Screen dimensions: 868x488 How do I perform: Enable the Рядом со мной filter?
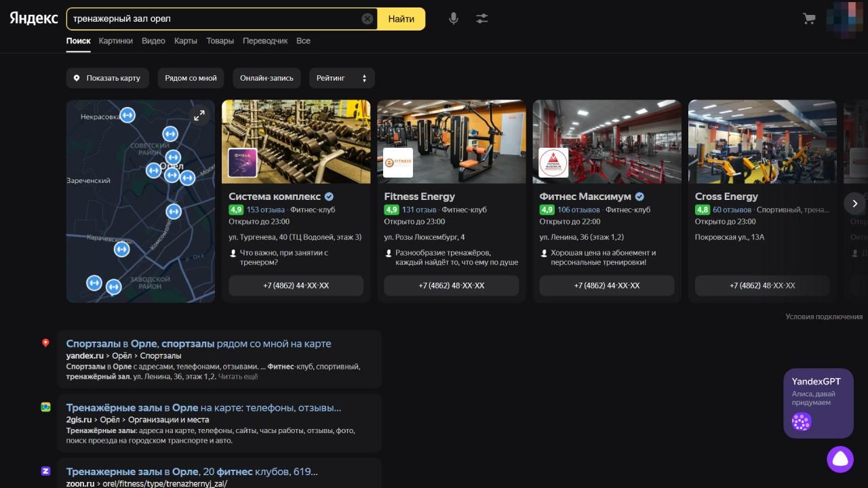point(191,78)
